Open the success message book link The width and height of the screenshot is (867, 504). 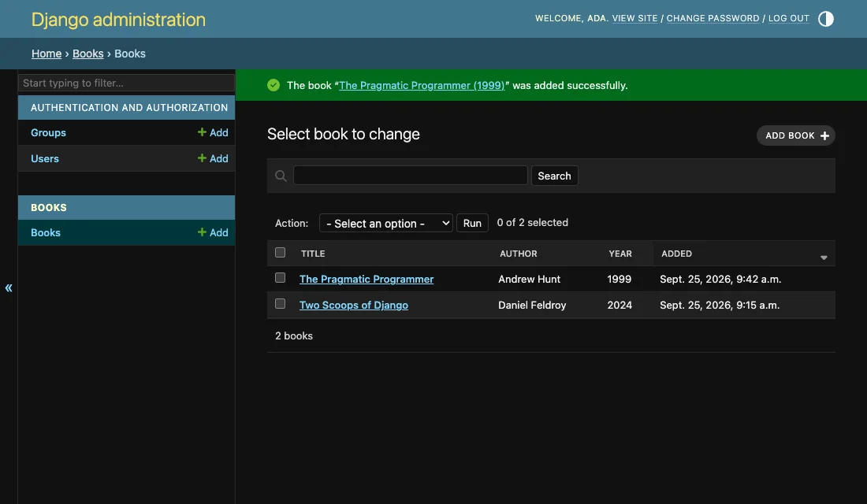[422, 86]
